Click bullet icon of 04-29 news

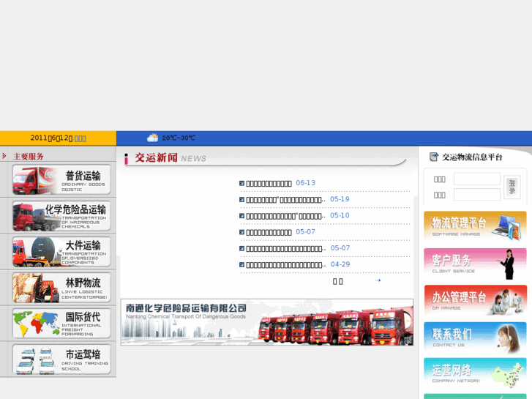pos(241,265)
